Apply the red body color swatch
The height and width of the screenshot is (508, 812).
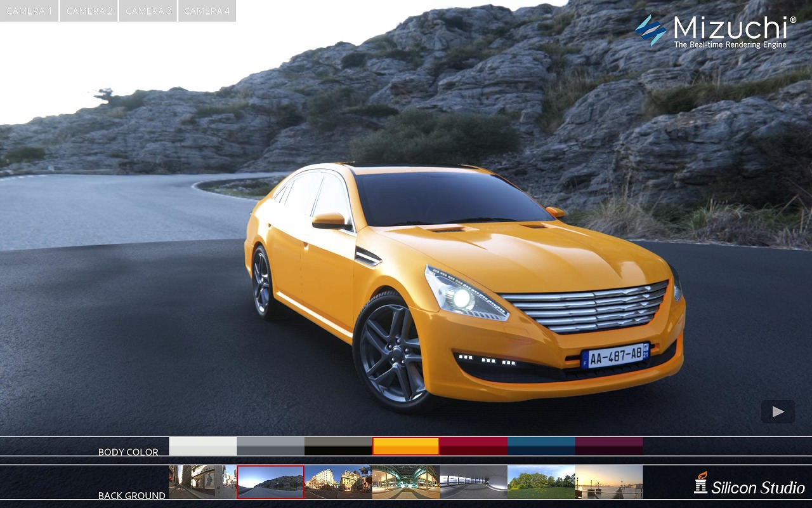474,446
